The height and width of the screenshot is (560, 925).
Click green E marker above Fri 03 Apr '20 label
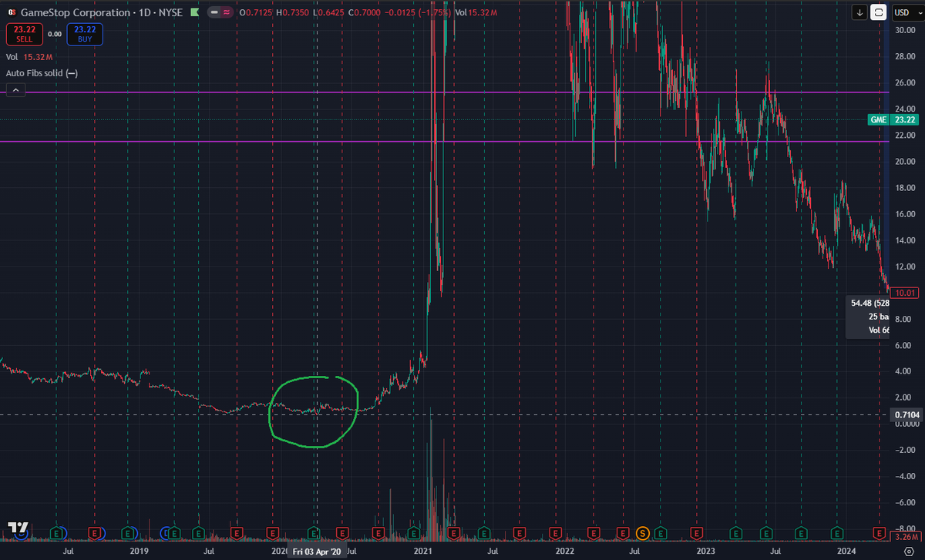point(314,532)
